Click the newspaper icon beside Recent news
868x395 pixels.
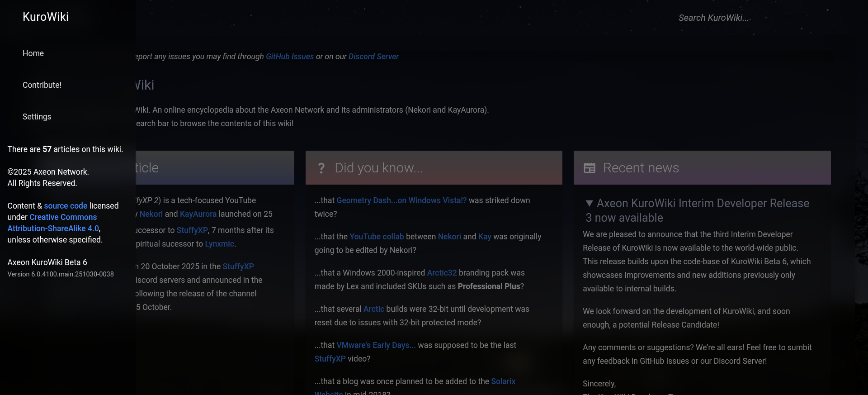coord(590,168)
